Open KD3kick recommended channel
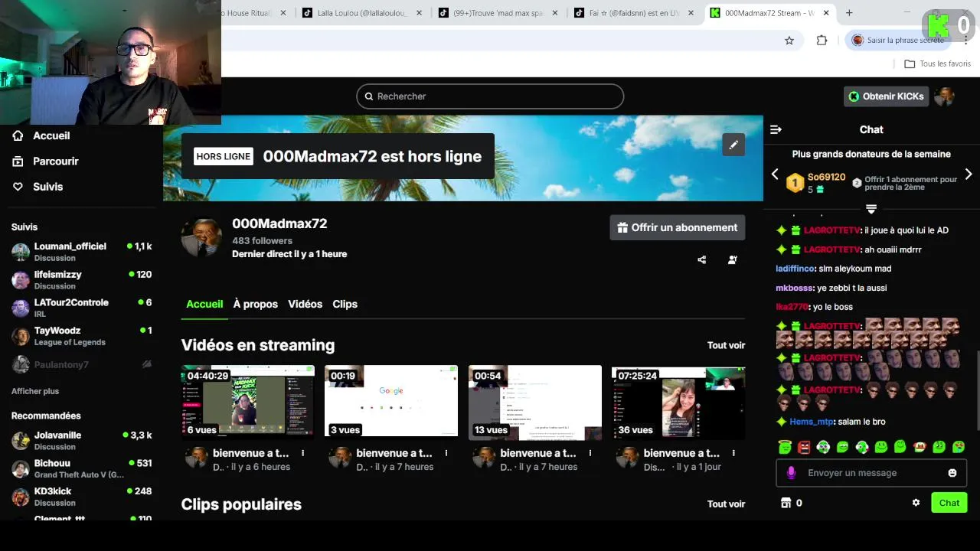 click(x=81, y=497)
